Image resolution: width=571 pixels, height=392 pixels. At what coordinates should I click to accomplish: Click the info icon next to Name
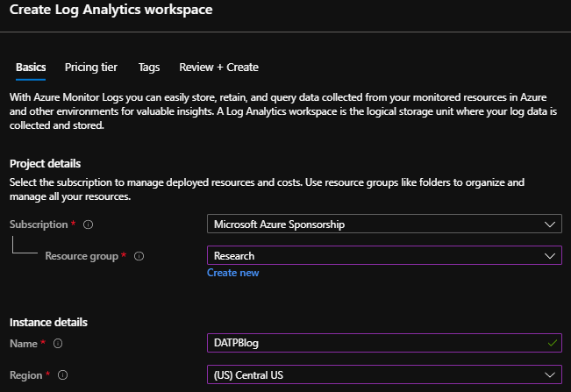pyautogui.click(x=58, y=344)
